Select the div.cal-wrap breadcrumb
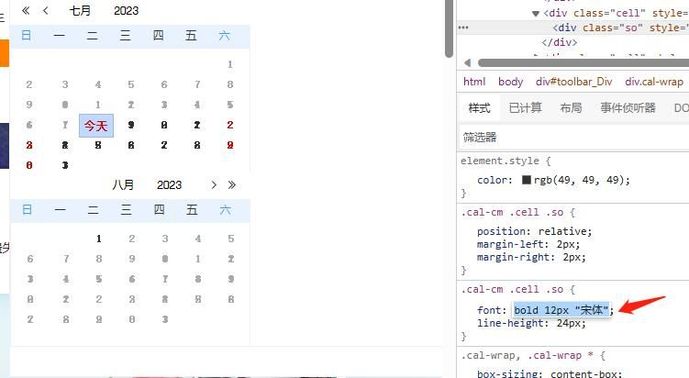Screen dimensions: 689x378 654,82
